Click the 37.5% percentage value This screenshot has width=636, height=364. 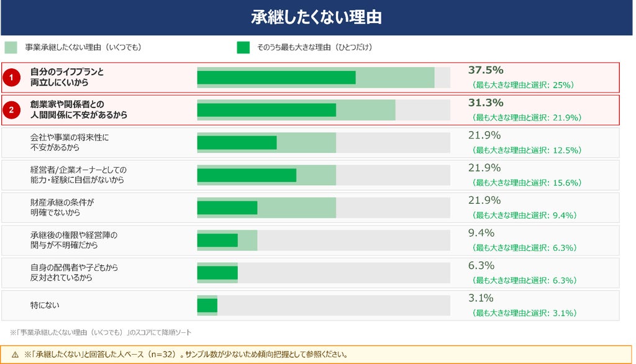pos(486,70)
